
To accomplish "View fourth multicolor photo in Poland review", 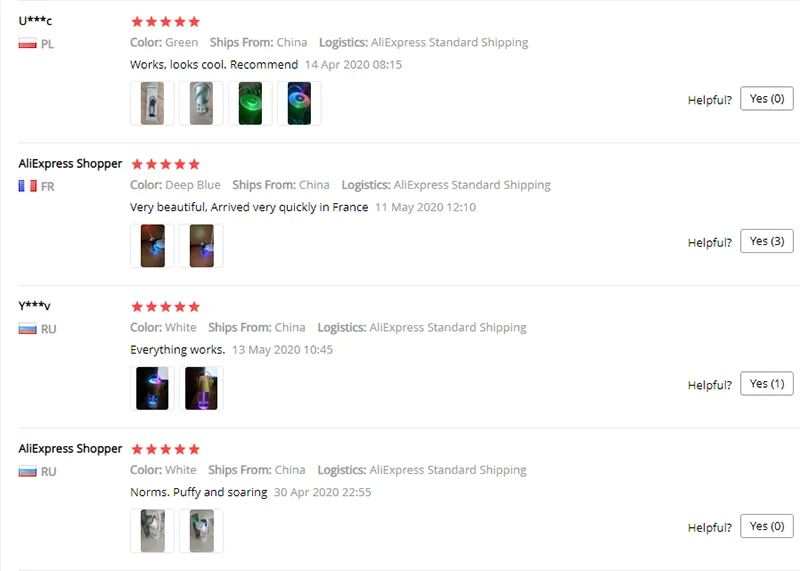I will [x=299, y=103].
